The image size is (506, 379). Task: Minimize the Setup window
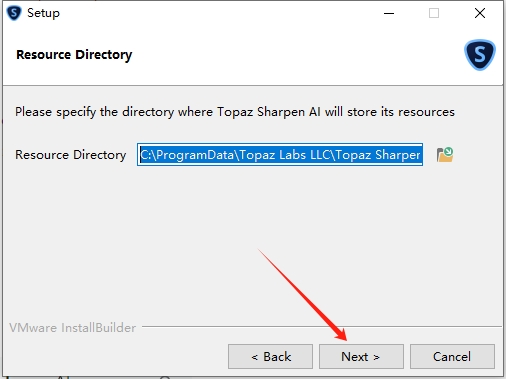(389, 13)
